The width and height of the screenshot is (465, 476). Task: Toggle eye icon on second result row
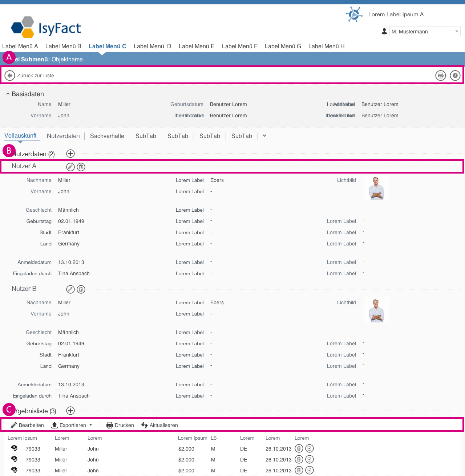(x=15, y=459)
